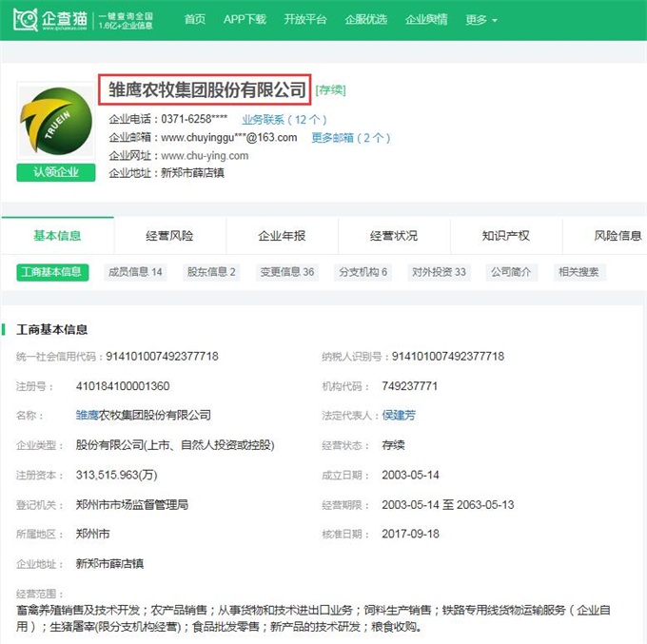Image resolution: width=647 pixels, height=644 pixels.
Task: View 变更信息 36 section
Action: (x=287, y=272)
